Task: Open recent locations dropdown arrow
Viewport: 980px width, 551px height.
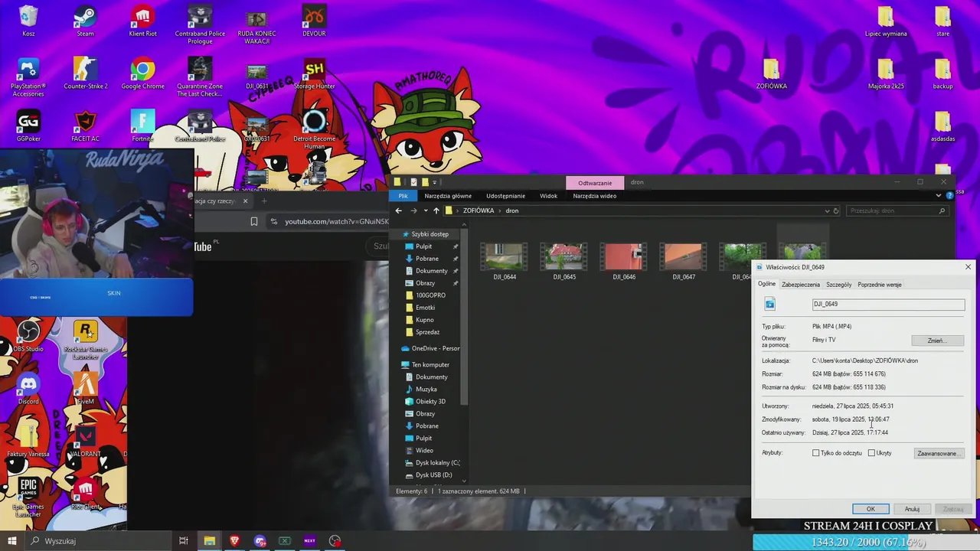Action: (x=424, y=210)
